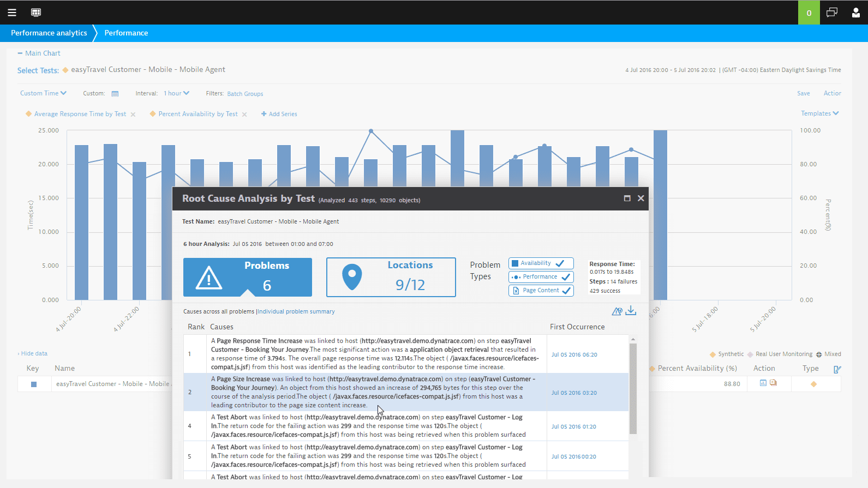Click first occurrence Jul 05 2016 01:20
Screen dimensions: 868x488
click(x=573, y=427)
